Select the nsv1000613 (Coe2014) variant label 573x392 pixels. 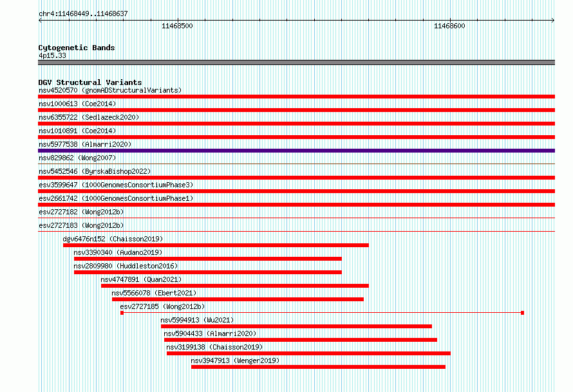pos(77,104)
